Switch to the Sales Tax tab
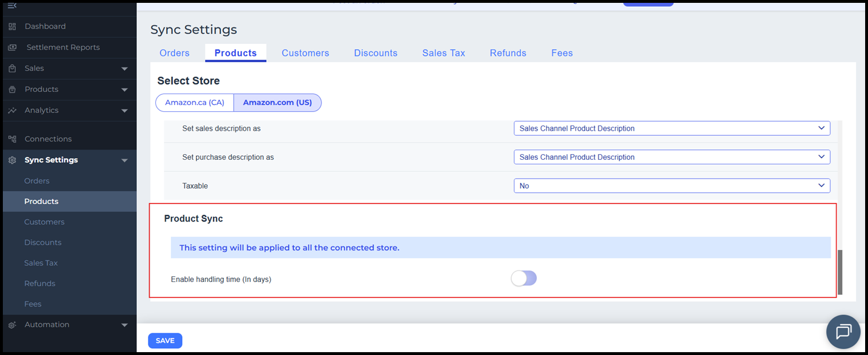Screen dimensions: 868x355 click(x=444, y=53)
